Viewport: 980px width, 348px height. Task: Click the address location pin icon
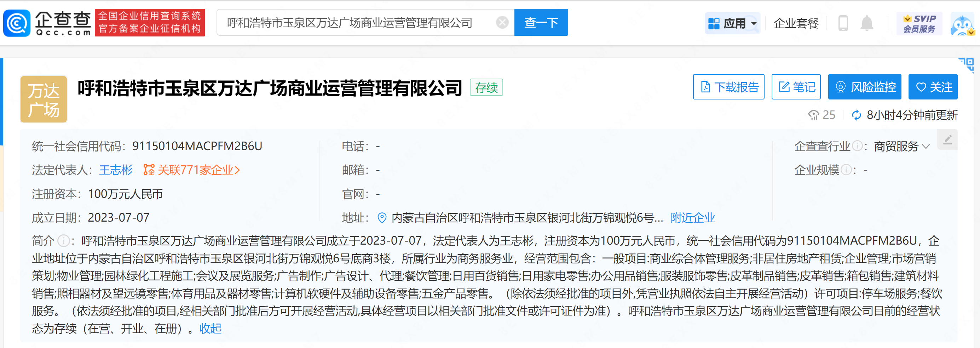click(x=382, y=218)
